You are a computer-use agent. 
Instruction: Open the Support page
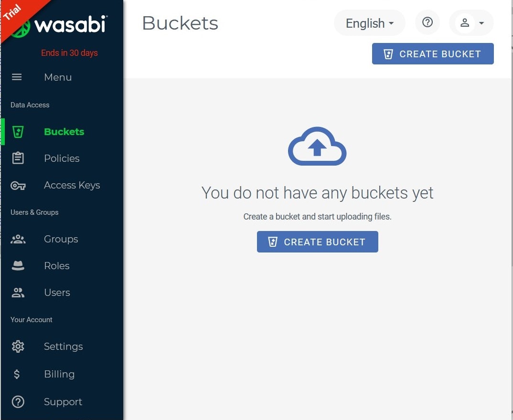point(62,402)
